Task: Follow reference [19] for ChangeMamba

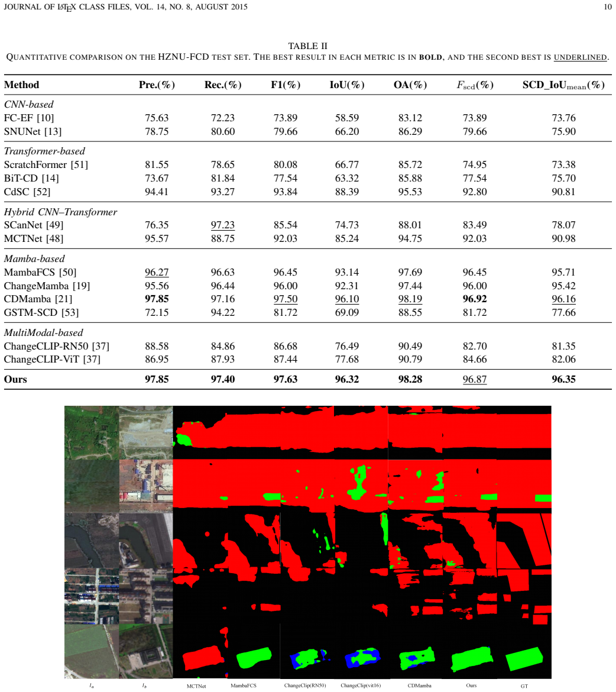Action: 81,286
